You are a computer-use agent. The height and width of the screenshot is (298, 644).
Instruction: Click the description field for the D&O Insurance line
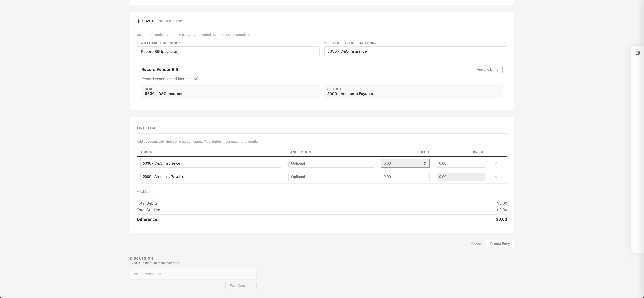click(x=331, y=163)
